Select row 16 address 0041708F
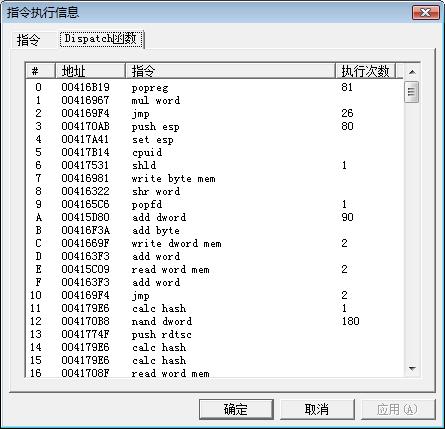Viewport: 445px width, 429px height. [85, 373]
